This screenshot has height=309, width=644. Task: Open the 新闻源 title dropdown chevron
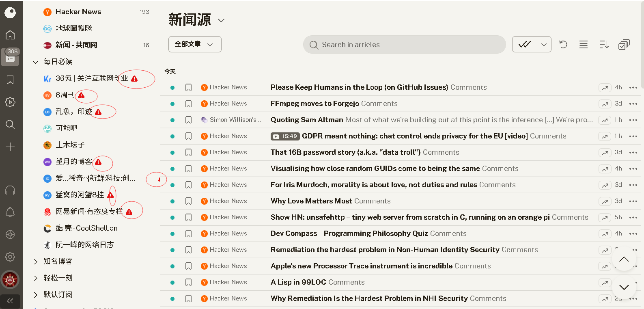(221, 20)
